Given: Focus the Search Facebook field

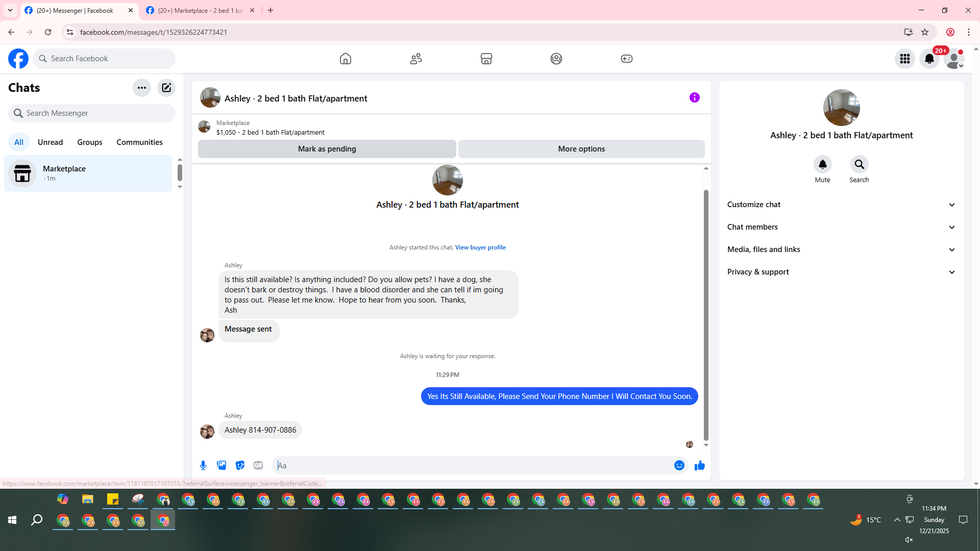Looking at the screenshot, I should pyautogui.click(x=104, y=59).
